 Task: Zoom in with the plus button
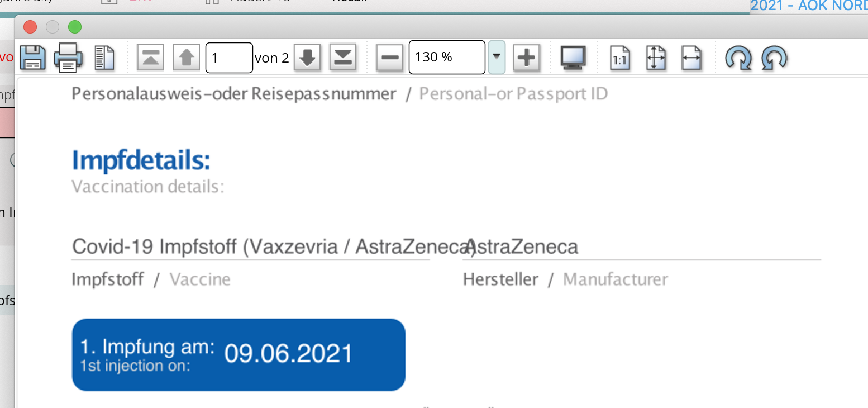click(x=526, y=58)
